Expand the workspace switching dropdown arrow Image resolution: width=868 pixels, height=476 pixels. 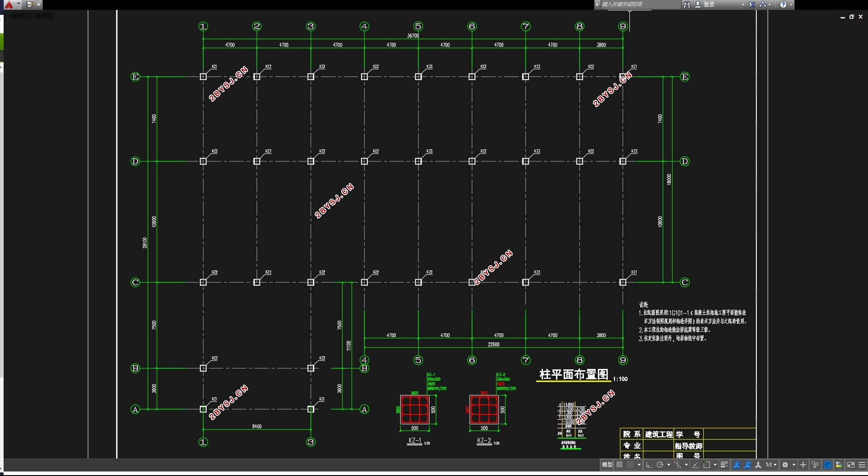coord(794,465)
